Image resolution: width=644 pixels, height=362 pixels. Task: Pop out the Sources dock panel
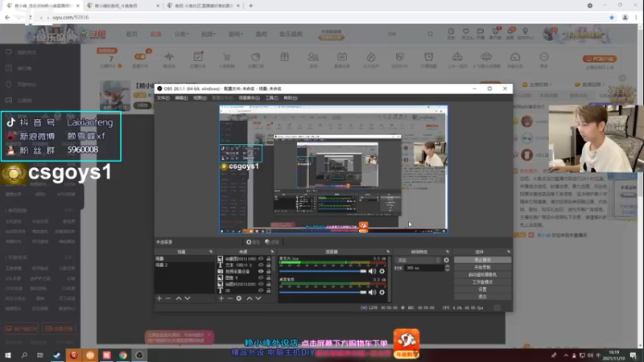tap(272, 252)
